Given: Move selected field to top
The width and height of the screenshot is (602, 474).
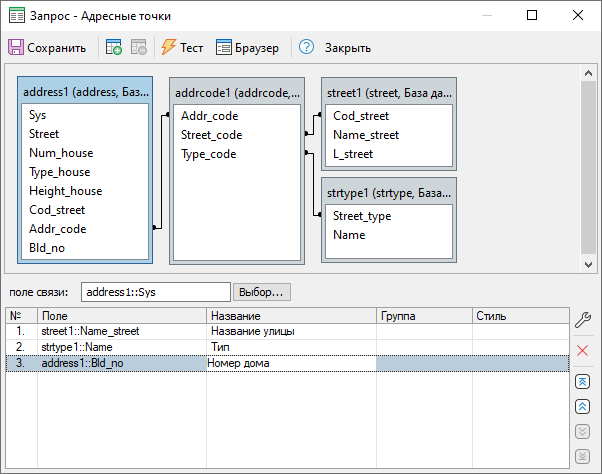Looking at the screenshot, I should coord(583,383).
